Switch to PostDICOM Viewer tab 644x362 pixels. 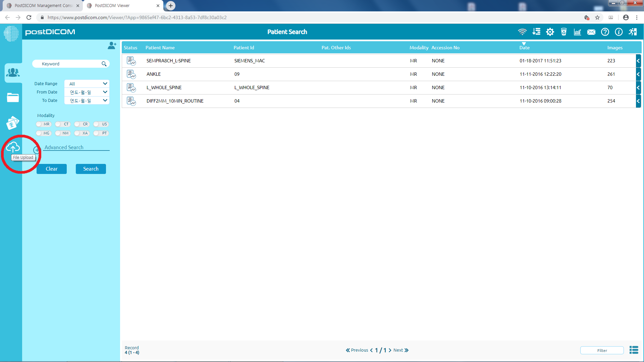point(123,6)
